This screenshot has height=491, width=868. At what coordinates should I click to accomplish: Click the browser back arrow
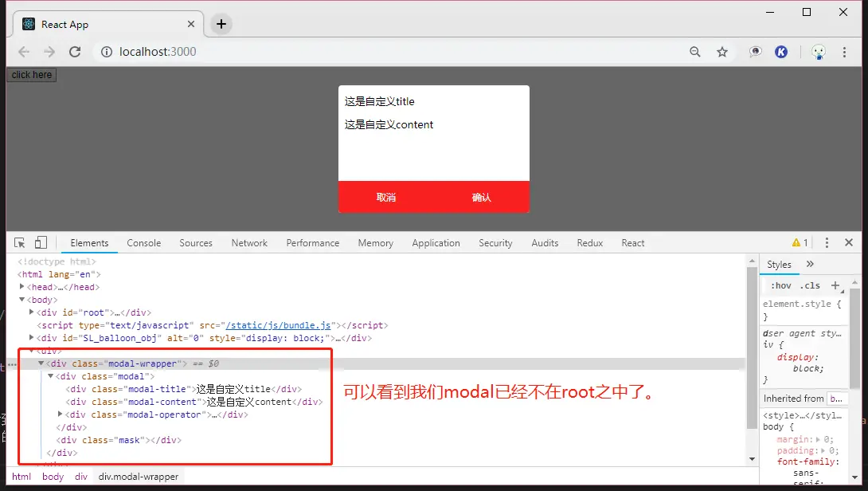click(24, 52)
